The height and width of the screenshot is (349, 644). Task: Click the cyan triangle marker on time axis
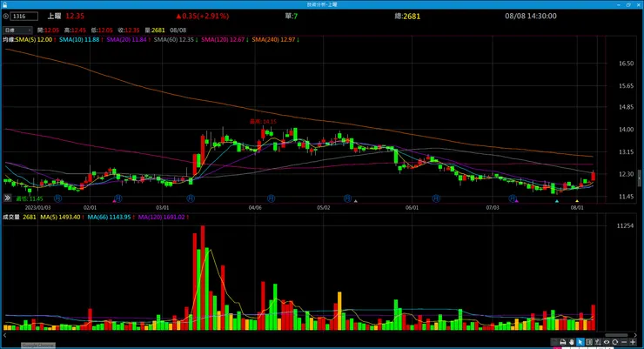point(557,201)
